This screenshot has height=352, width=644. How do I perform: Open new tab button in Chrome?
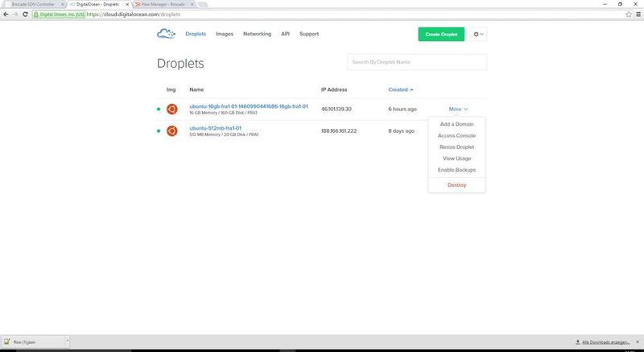tap(203, 5)
